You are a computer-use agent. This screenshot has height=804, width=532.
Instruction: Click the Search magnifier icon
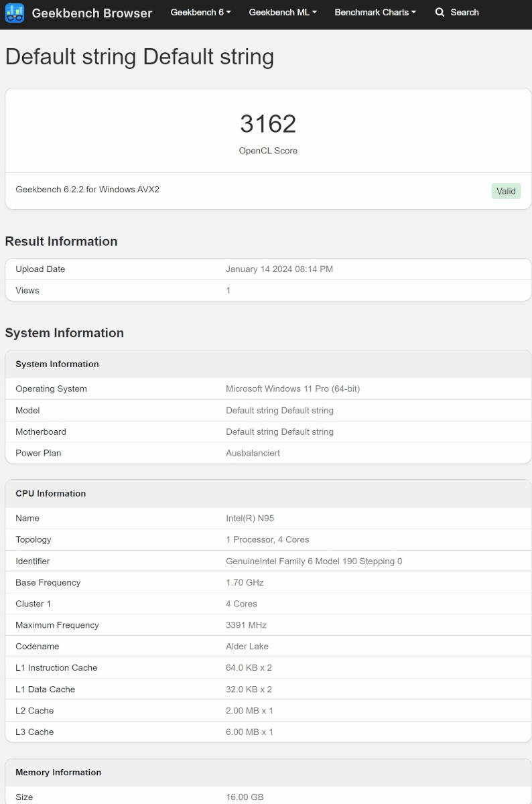coord(440,12)
